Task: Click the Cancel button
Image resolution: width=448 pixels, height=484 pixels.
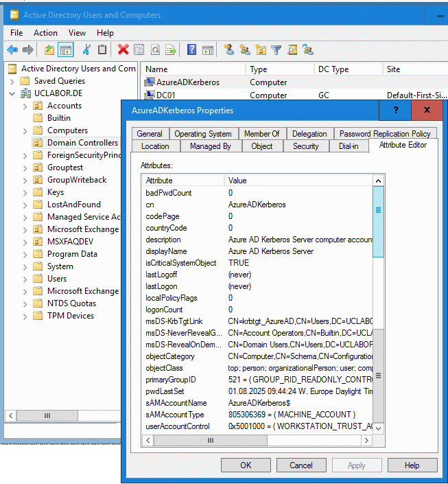Action: tap(301, 465)
